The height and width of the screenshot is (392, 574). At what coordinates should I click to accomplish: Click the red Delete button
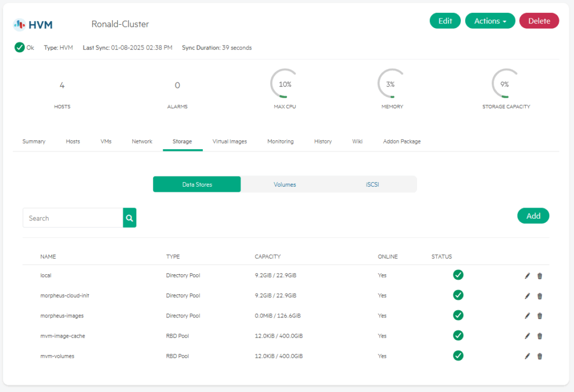pyautogui.click(x=539, y=21)
